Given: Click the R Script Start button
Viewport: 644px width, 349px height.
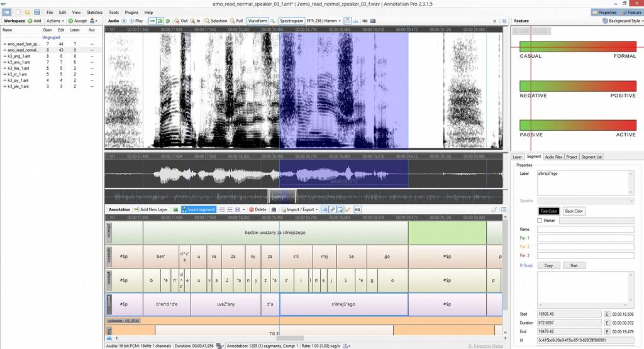Looking at the screenshot, I should [x=574, y=265].
